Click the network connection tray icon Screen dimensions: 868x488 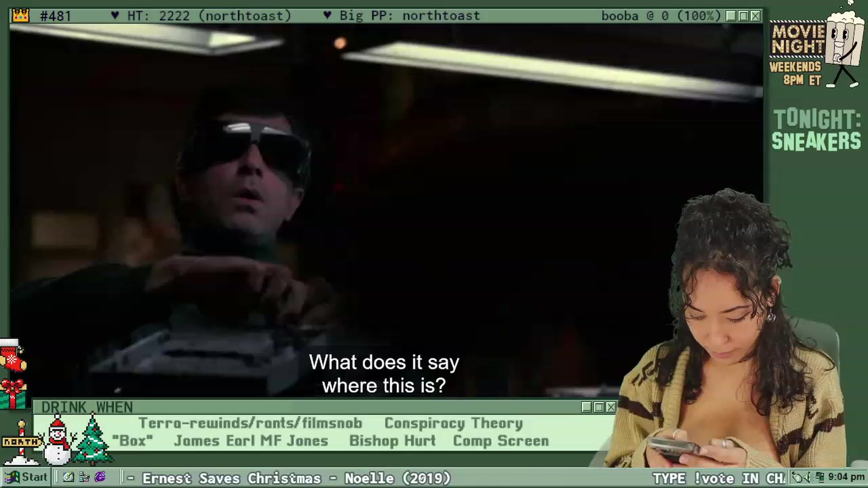coord(819,477)
